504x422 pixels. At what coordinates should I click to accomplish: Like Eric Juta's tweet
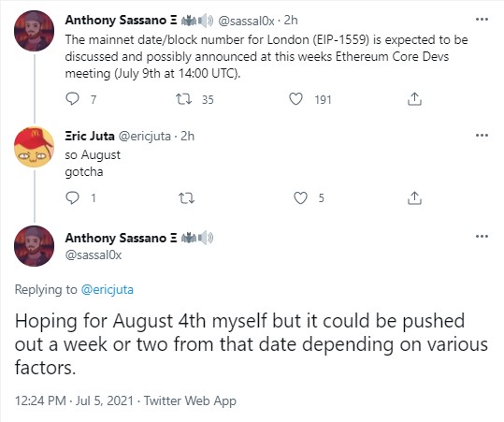click(300, 197)
